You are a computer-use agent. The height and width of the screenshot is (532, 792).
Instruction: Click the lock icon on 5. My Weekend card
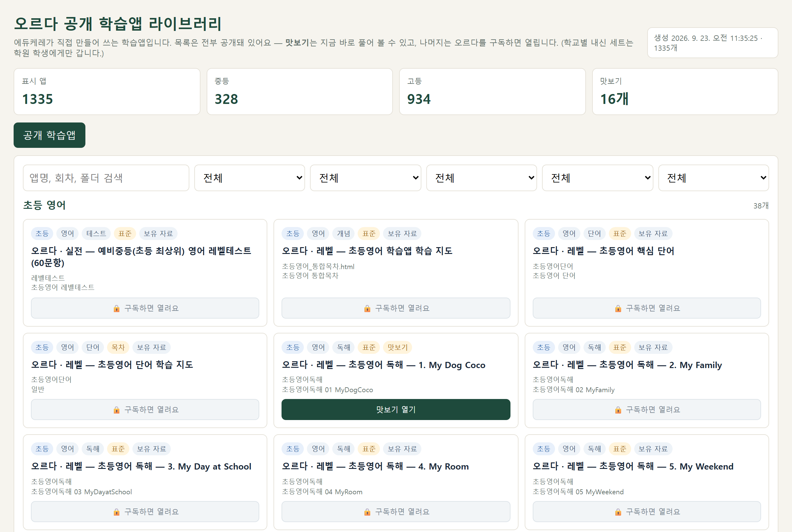tap(618, 512)
